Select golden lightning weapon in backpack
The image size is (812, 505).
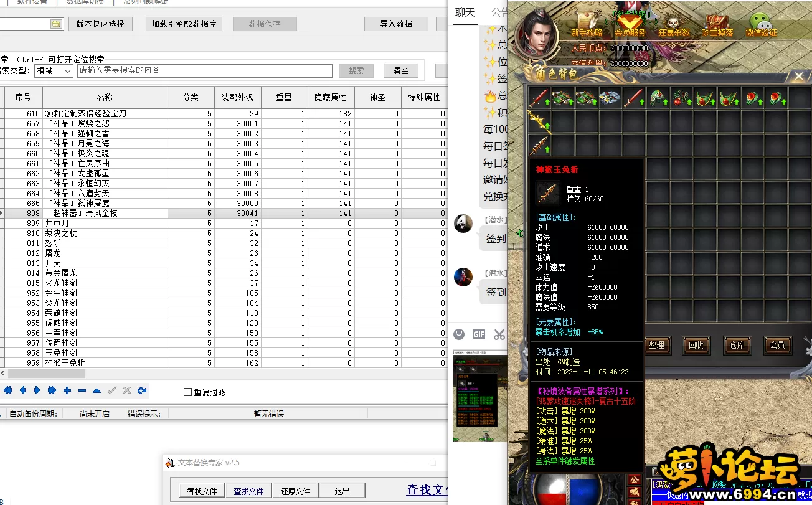(539, 121)
